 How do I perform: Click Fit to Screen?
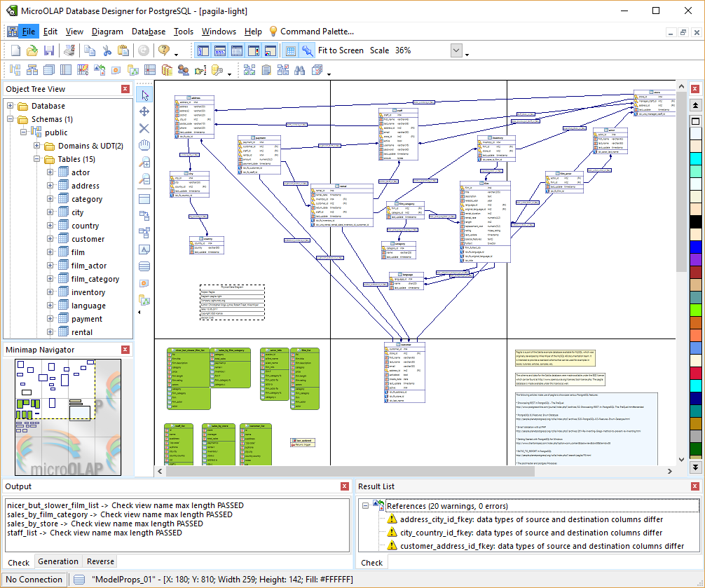point(341,50)
